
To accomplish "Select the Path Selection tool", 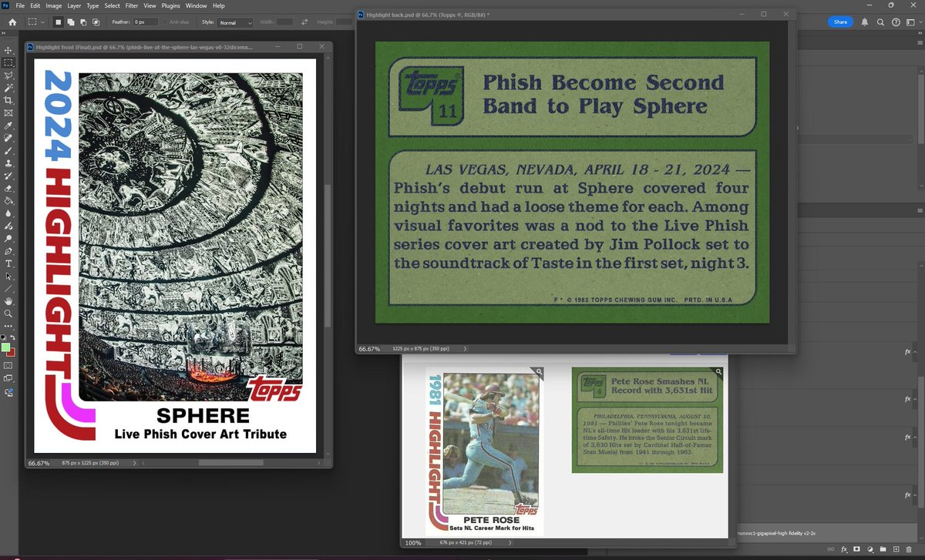I will [8, 276].
